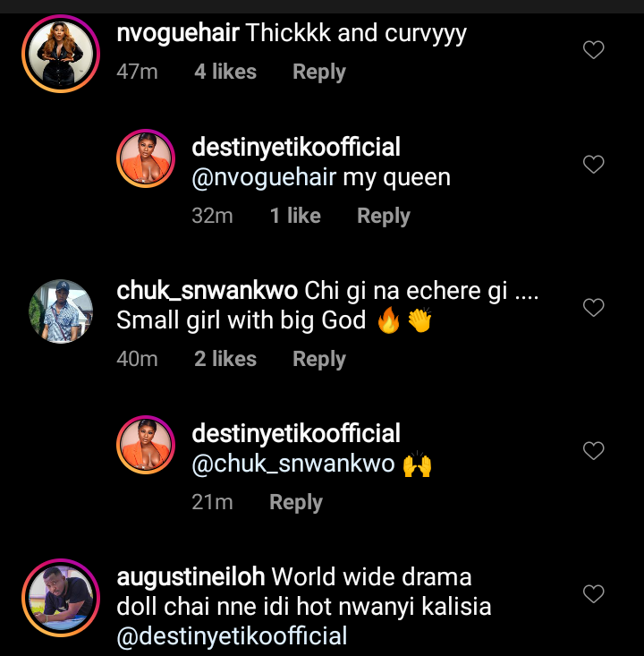
Task: Open the @nvoguehair mention link
Action: [264, 177]
